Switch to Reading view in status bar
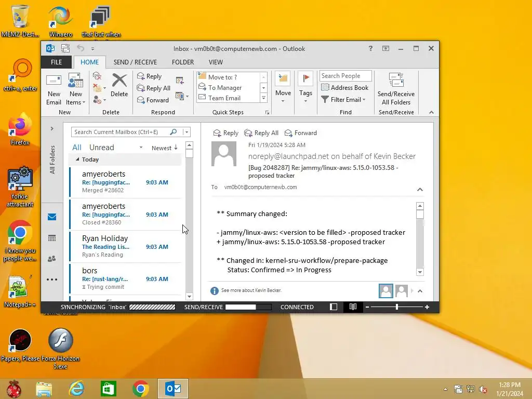The image size is (532, 399). click(353, 307)
